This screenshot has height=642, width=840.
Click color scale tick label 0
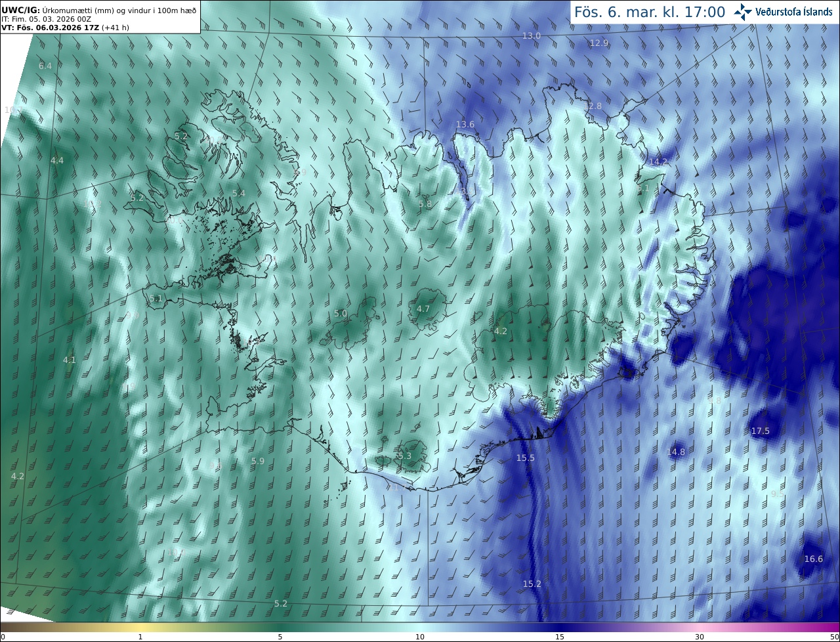point(3,637)
